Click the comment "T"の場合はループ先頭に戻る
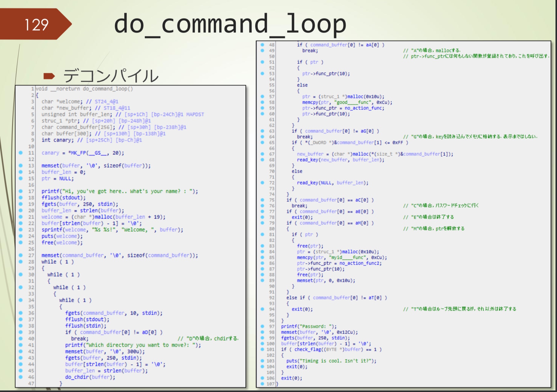 tap(460, 309)
